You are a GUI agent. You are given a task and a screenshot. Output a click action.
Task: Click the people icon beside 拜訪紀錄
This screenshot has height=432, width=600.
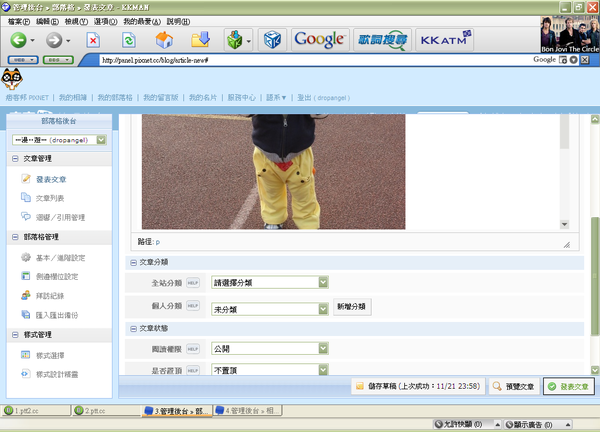point(26,295)
